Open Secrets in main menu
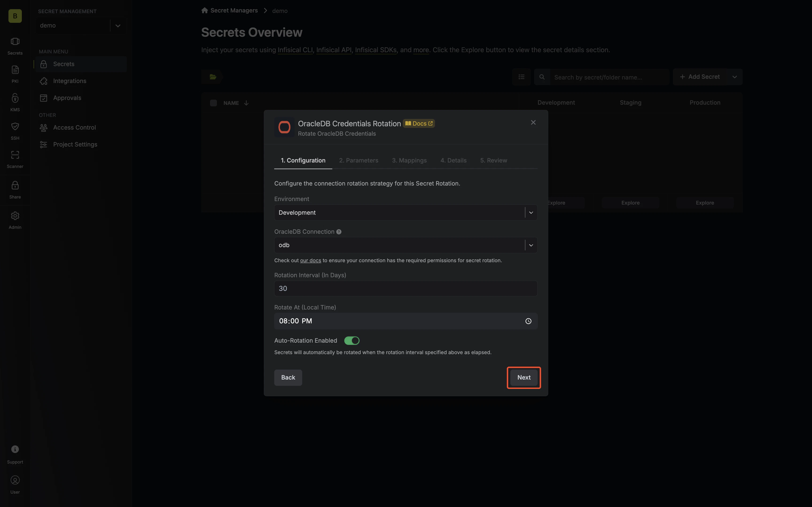The width and height of the screenshot is (812, 507). (x=81, y=64)
